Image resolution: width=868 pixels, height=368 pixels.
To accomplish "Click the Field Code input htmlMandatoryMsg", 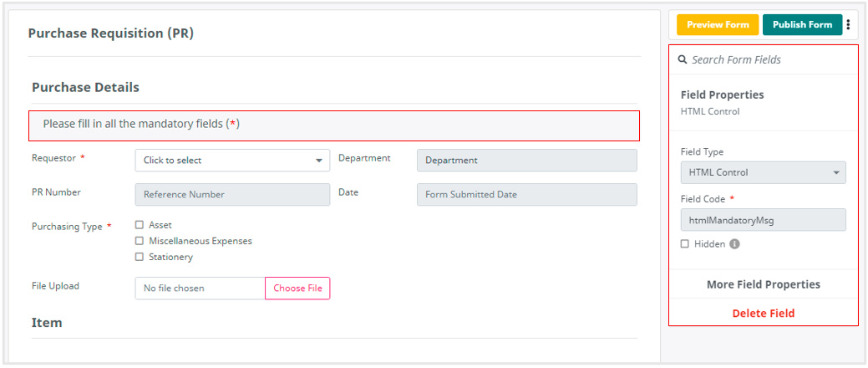I will tap(763, 219).
